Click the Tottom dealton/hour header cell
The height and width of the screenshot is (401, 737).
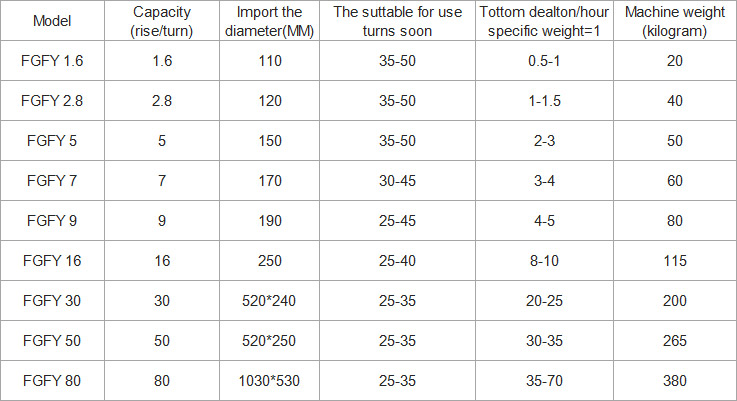544,21
